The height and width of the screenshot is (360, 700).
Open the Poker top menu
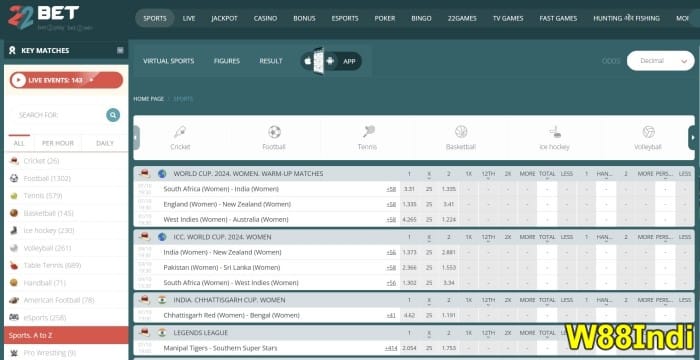385,18
